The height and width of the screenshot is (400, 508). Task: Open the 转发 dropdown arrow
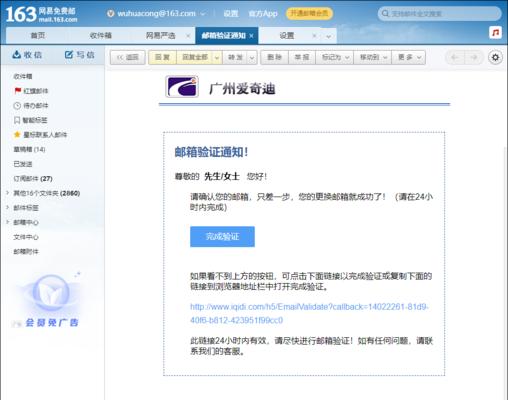click(x=252, y=58)
